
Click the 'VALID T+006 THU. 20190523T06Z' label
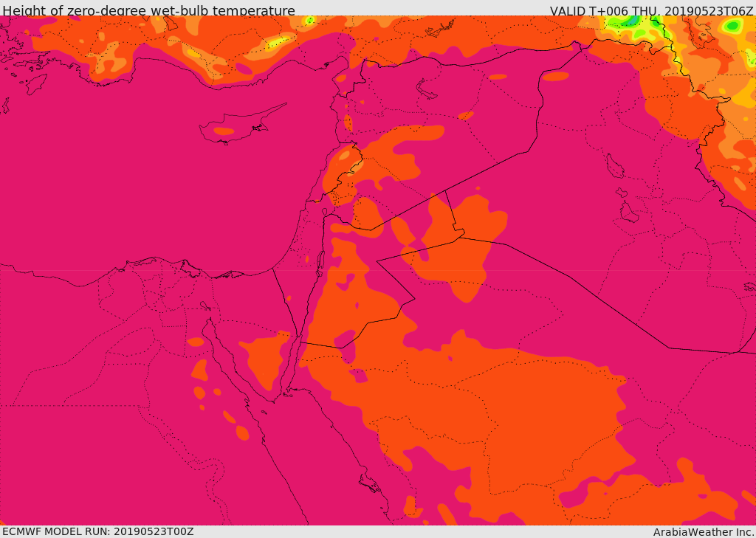tap(653, 10)
